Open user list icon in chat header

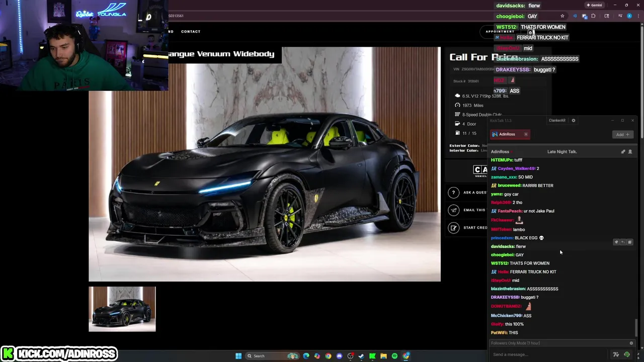coord(630,151)
